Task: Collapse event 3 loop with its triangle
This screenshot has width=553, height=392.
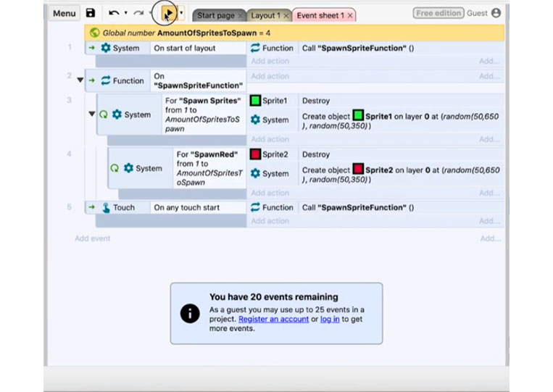Action: tap(92, 114)
